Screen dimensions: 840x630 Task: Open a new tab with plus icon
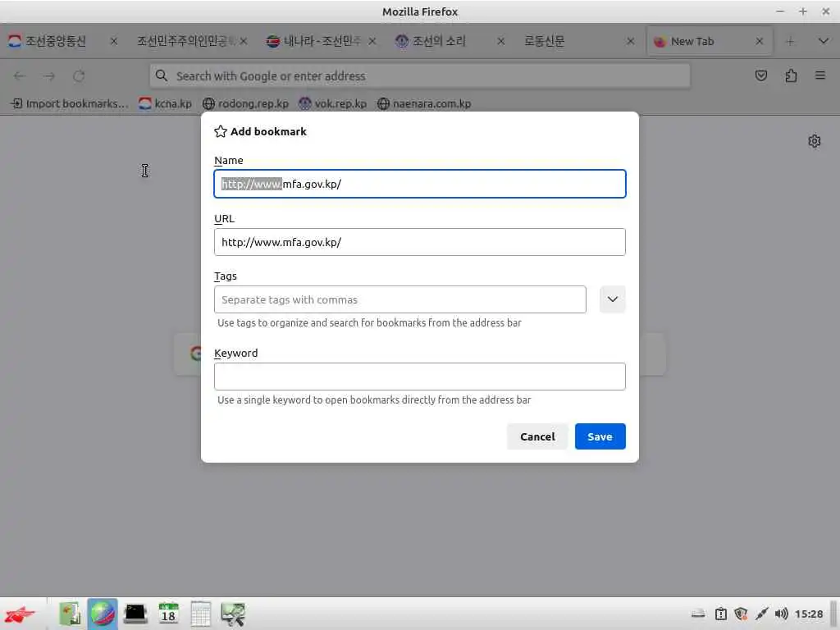(790, 41)
